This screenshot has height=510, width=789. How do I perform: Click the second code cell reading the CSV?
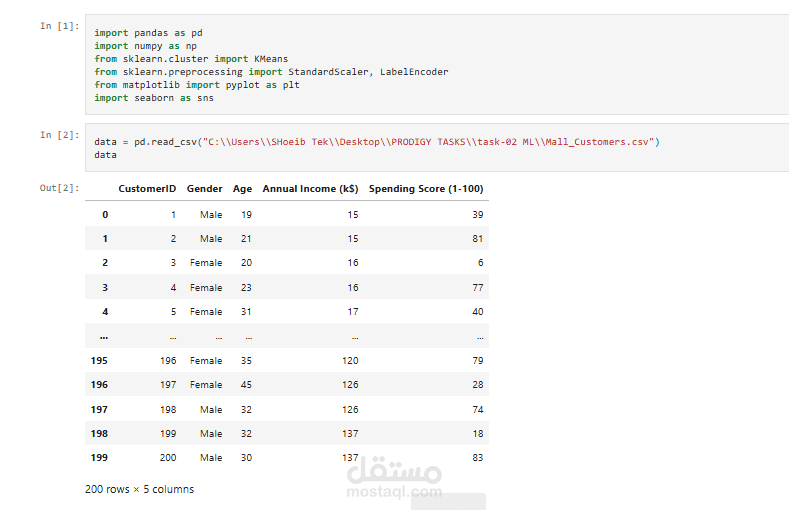pyautogui.click(x=437, y=148)
